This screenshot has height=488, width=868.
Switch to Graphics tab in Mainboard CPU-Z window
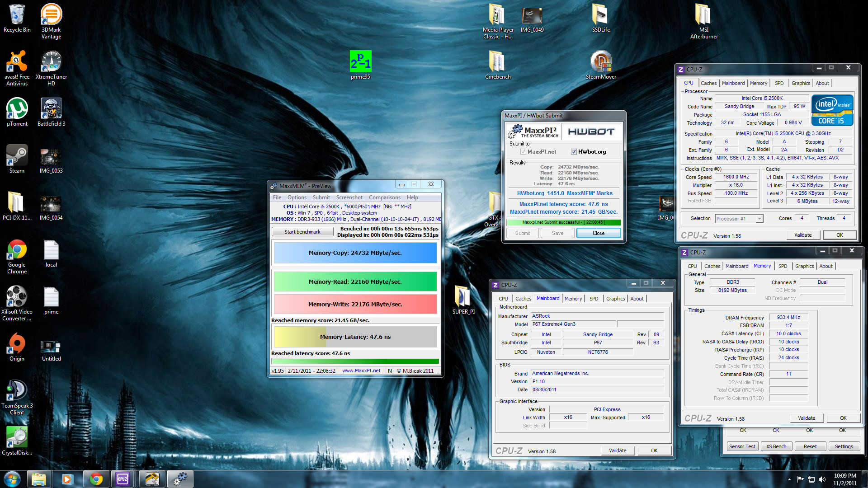[615, 299]
